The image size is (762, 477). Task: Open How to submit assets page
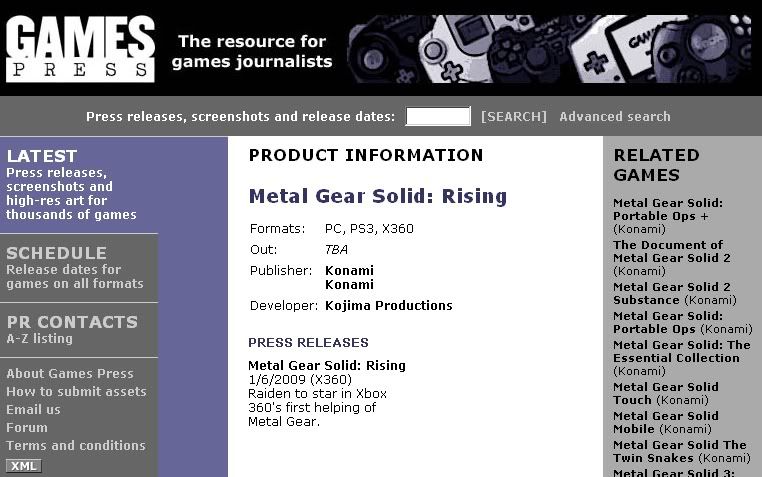tap(76, 392)
